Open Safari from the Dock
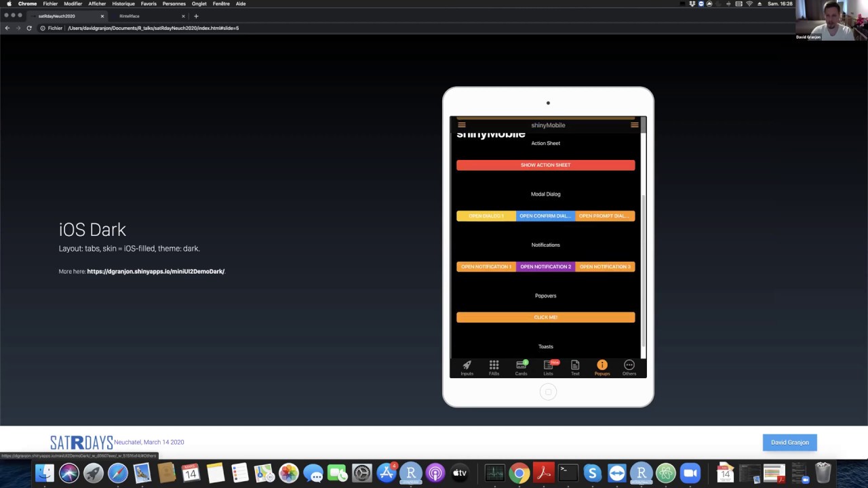 coord(117,472)
